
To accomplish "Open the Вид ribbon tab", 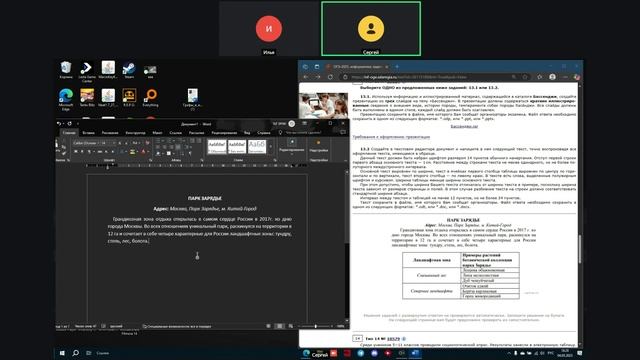I will tap(247, 133).
